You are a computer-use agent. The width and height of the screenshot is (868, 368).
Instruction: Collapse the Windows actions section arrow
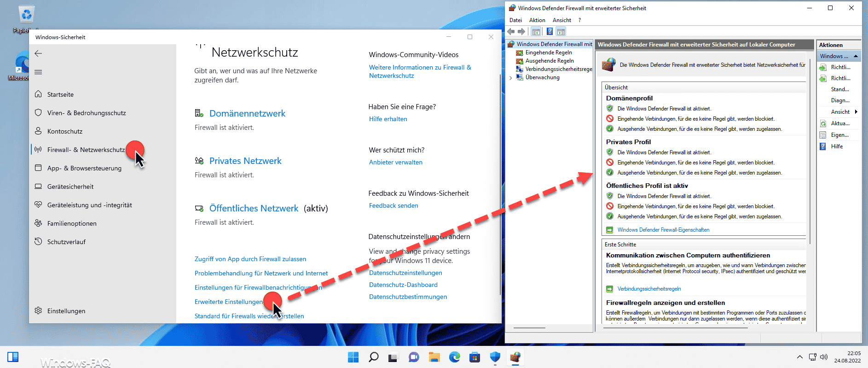point(856,56)
